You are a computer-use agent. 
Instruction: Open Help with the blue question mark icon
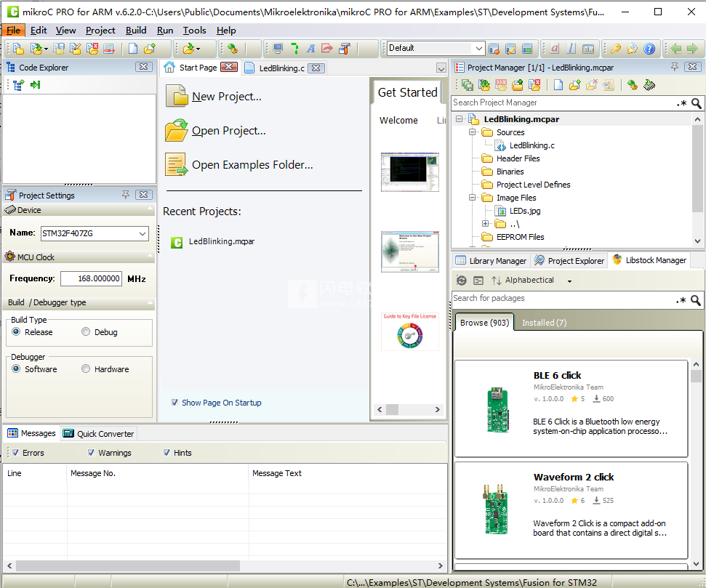649,48
